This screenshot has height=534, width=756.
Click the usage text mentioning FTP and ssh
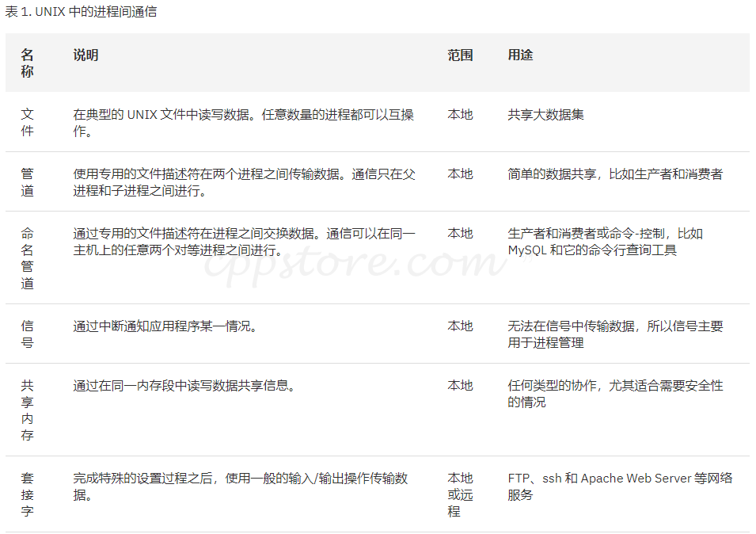click(x=620, y=486)
